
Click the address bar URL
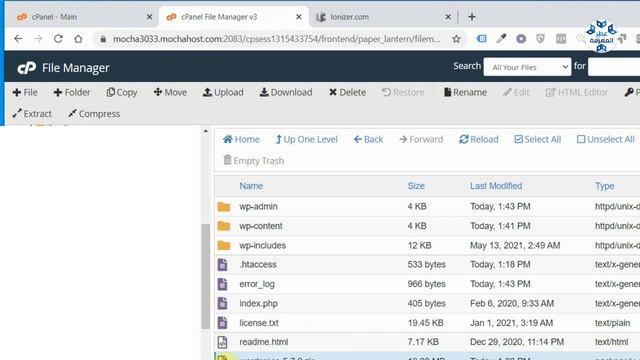tap(276, 39)
